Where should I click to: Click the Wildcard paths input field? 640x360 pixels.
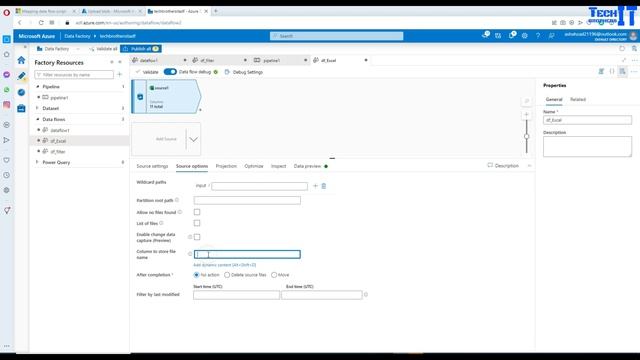pyautogui.click(x=259, y=186)
